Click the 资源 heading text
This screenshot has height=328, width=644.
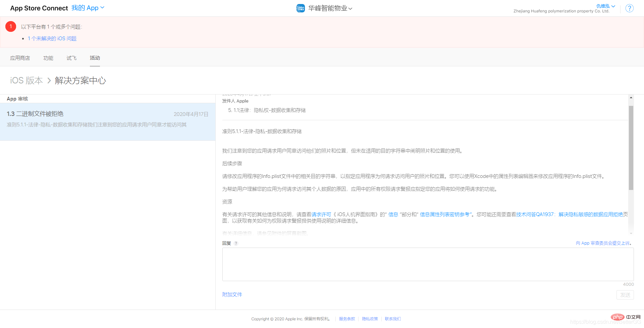pos(227,202)
